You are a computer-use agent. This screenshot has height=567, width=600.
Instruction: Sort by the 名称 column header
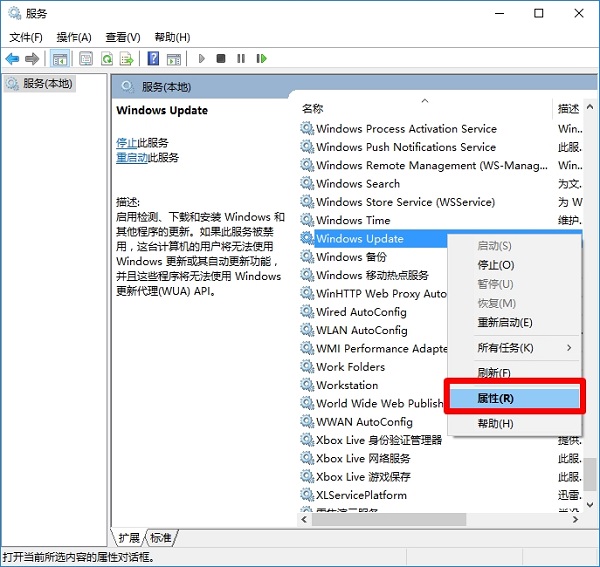425,109
